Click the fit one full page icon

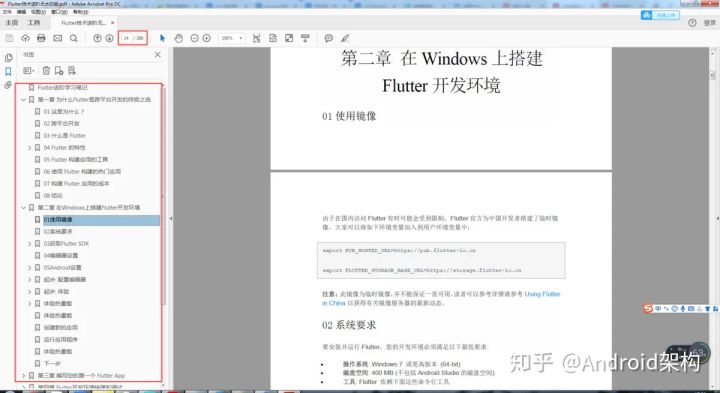(273, 39)
